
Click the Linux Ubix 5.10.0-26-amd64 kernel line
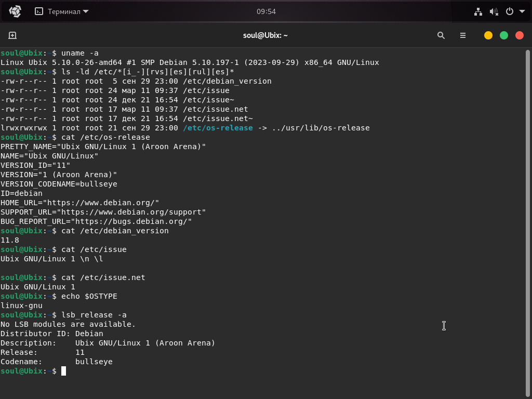point(190,62)
